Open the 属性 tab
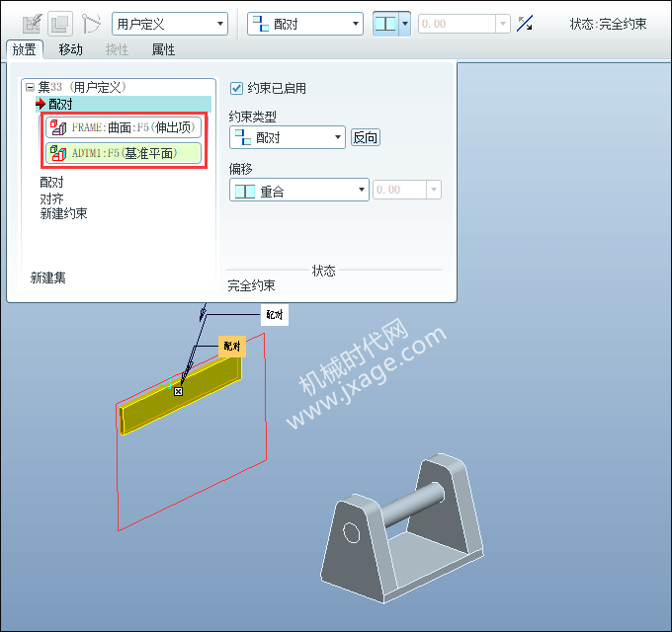 point(163,49)
